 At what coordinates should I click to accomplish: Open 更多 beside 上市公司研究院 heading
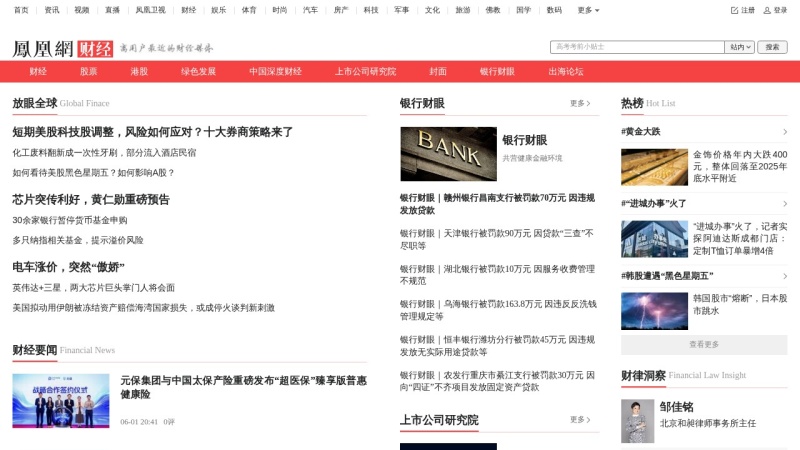click(x=580, y=419)
